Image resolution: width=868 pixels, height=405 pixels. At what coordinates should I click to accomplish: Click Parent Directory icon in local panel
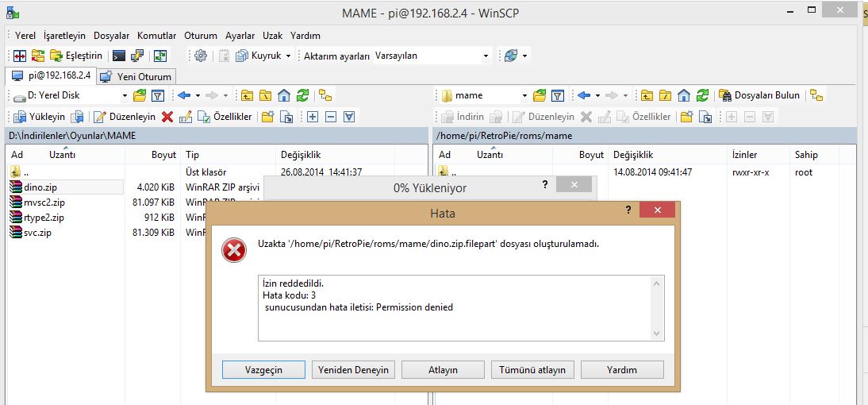click(x=247, y=96)
